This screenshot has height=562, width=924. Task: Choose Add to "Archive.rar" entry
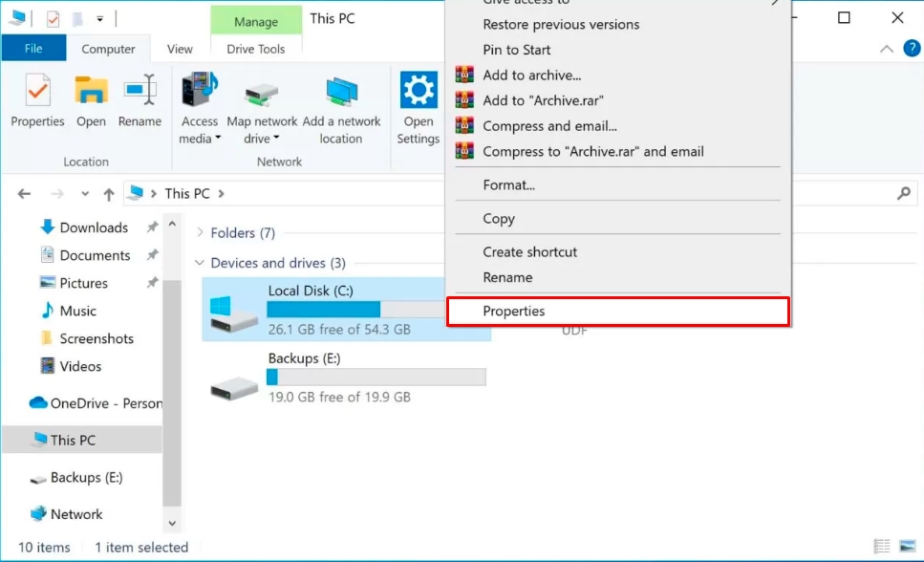click(618, 100)
